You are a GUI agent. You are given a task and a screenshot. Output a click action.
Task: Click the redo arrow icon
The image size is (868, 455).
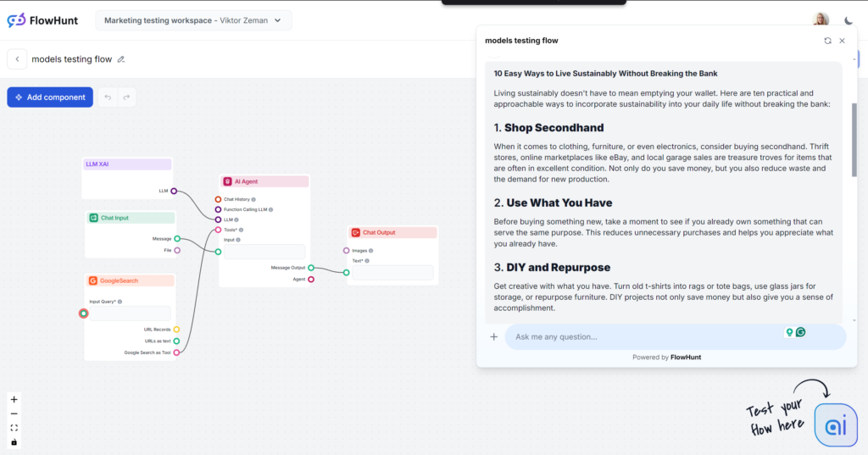(126, 97)
